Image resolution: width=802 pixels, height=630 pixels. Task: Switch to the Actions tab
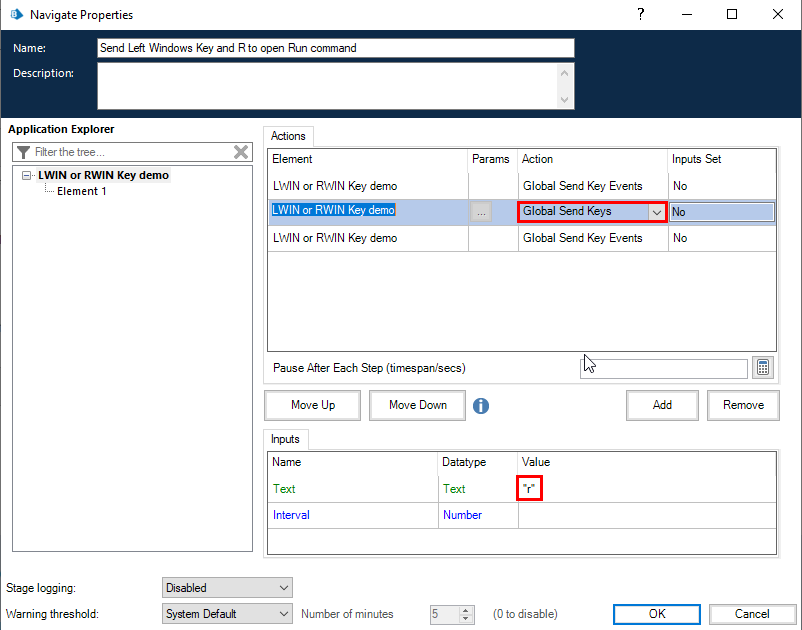point(289,136)
